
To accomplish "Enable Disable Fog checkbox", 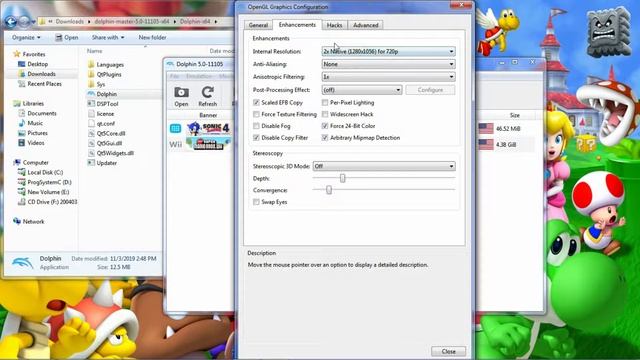I will pos(256,126).
